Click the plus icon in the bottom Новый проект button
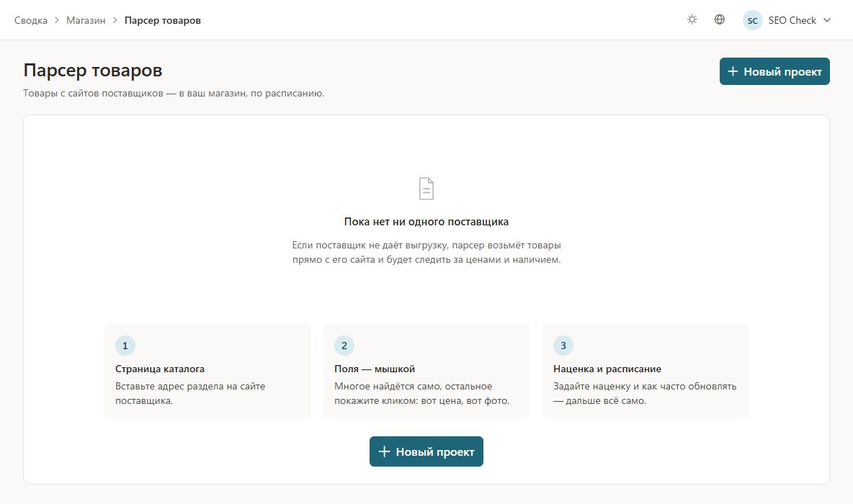The image size is (853, 504). (384, 451)
